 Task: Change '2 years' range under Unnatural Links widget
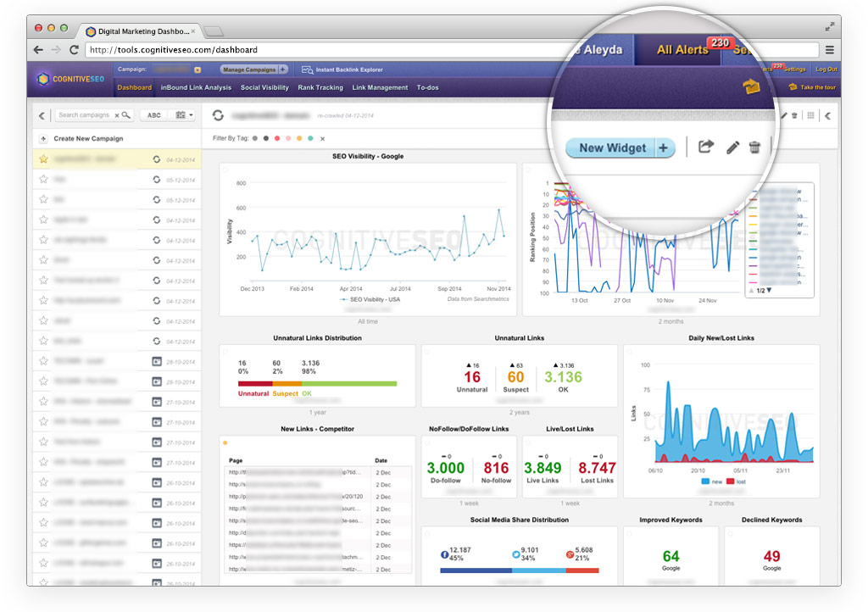pyautogui.click(x=520, y=412)
